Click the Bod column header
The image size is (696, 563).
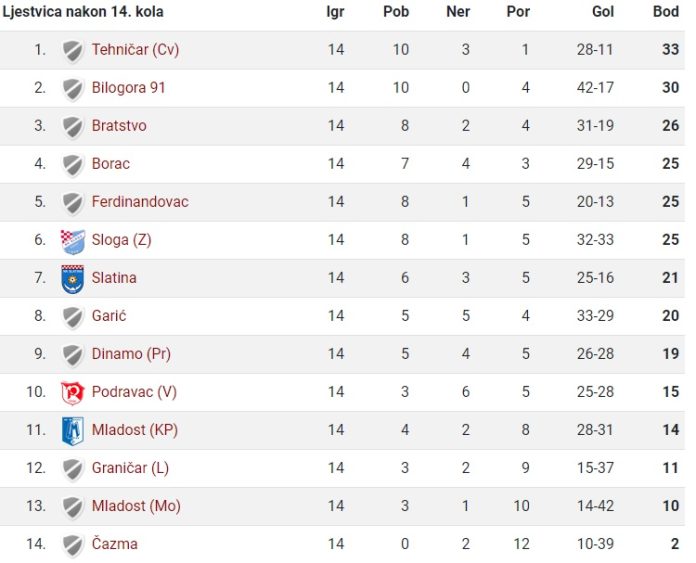pos(666,11)
